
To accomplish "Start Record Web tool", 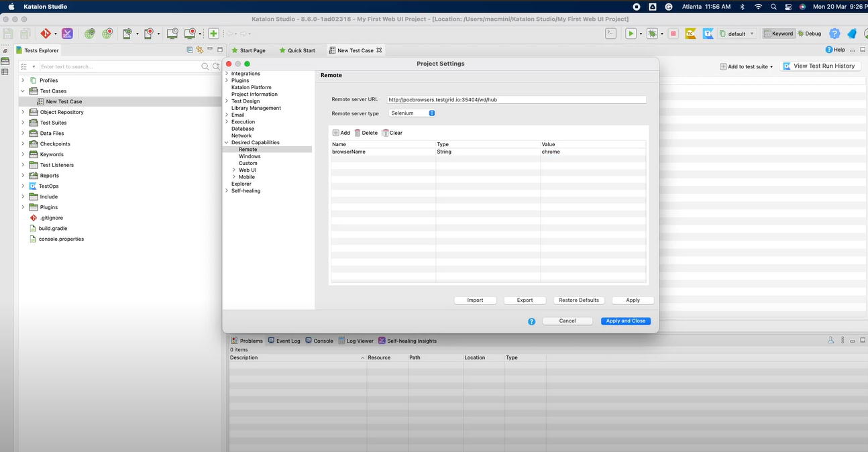I will coord(107,34).
